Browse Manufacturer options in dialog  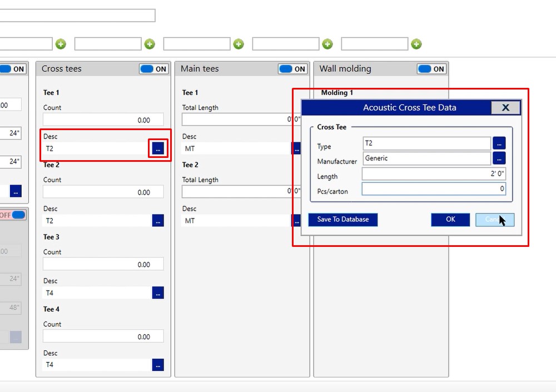tap(499, 158)
